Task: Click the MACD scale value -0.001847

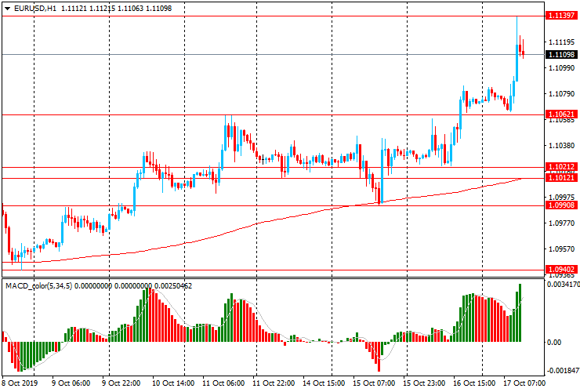Action: [x=563, y=371]
